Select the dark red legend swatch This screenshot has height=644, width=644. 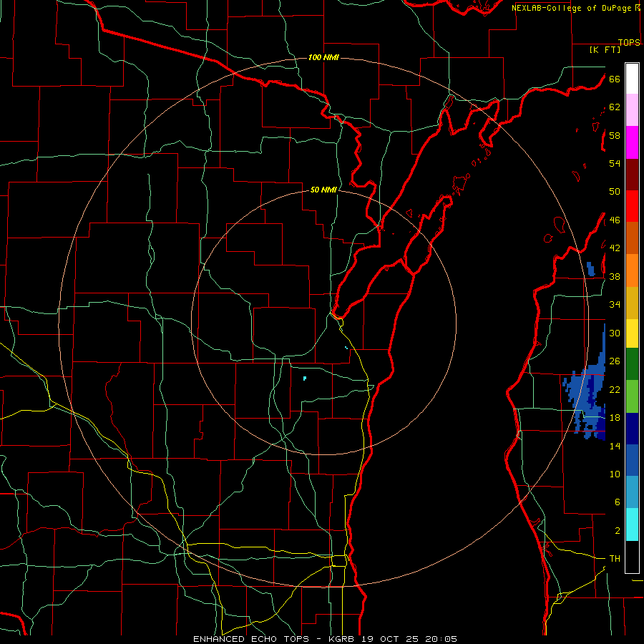click(632, 175)
